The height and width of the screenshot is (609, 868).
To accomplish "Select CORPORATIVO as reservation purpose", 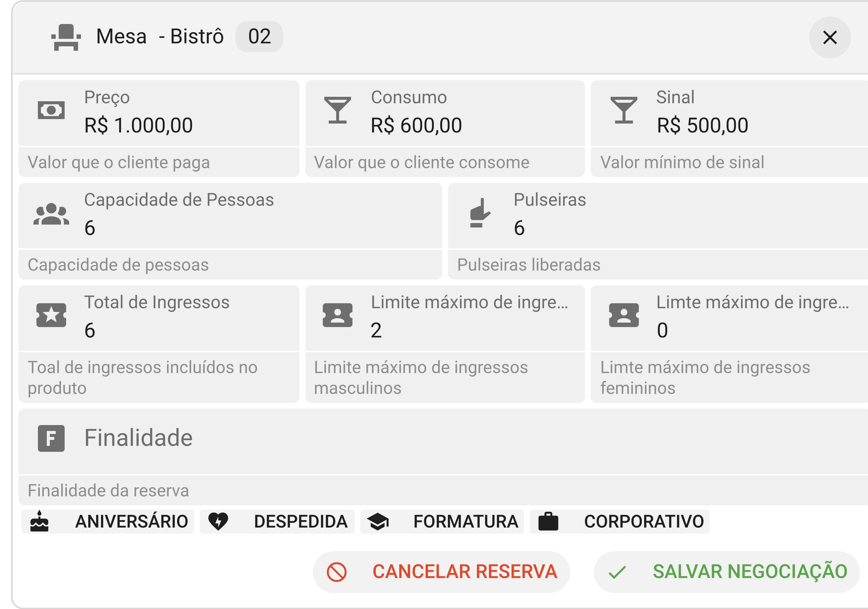I will coord(620,521).
